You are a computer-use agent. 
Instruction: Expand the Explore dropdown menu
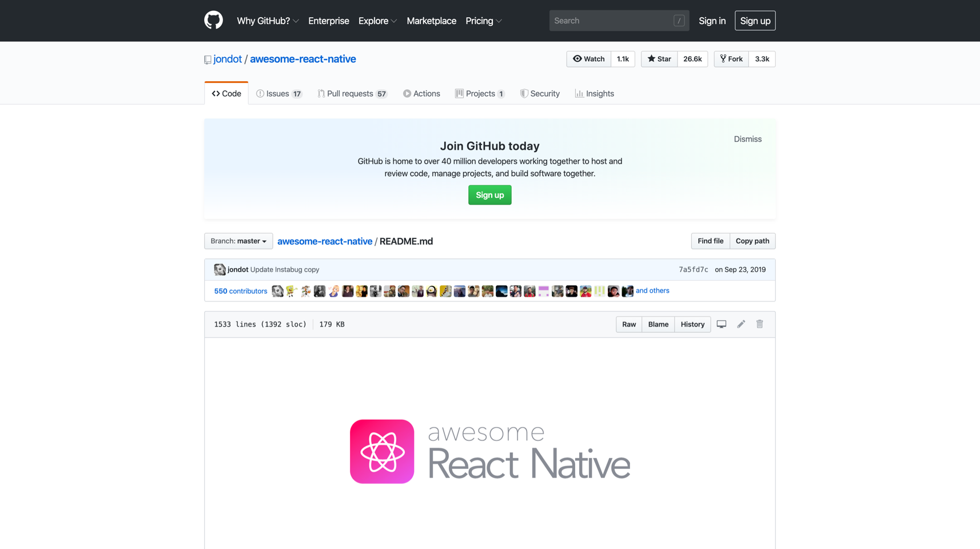377,21
